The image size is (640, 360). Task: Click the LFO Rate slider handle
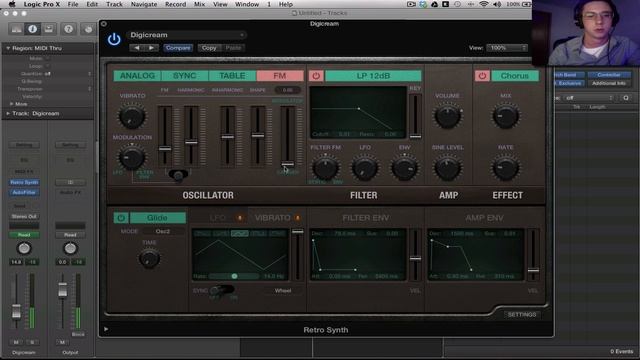[234, 276]
